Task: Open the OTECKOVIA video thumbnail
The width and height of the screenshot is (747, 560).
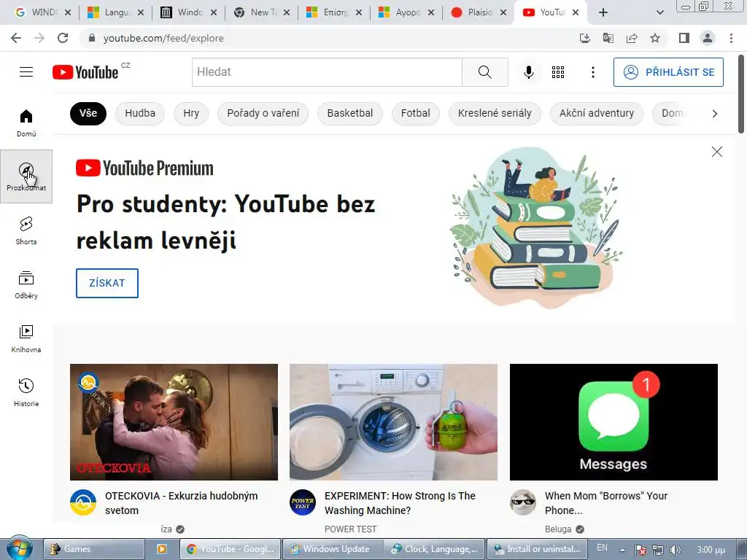Action: tap(174, 422)
